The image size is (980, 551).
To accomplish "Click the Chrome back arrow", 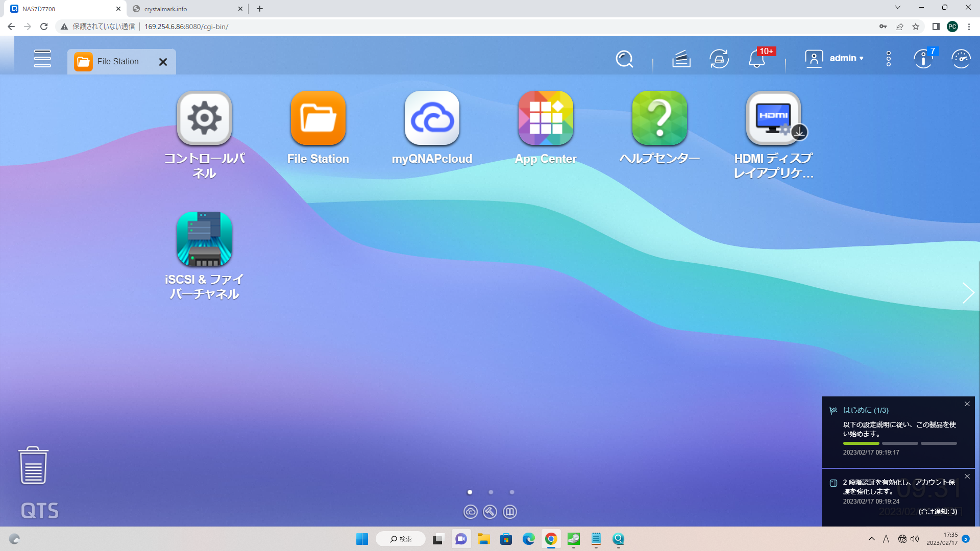I will [11, 27].
